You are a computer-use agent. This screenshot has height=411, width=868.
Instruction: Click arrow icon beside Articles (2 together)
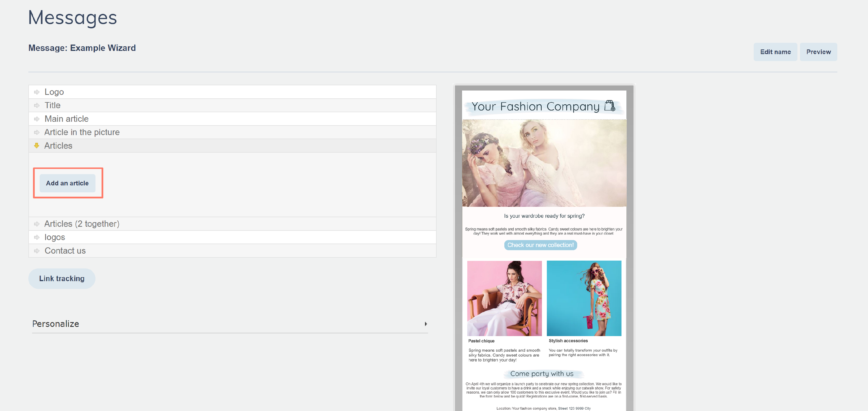pyautogui.click(x=37, y=224)
